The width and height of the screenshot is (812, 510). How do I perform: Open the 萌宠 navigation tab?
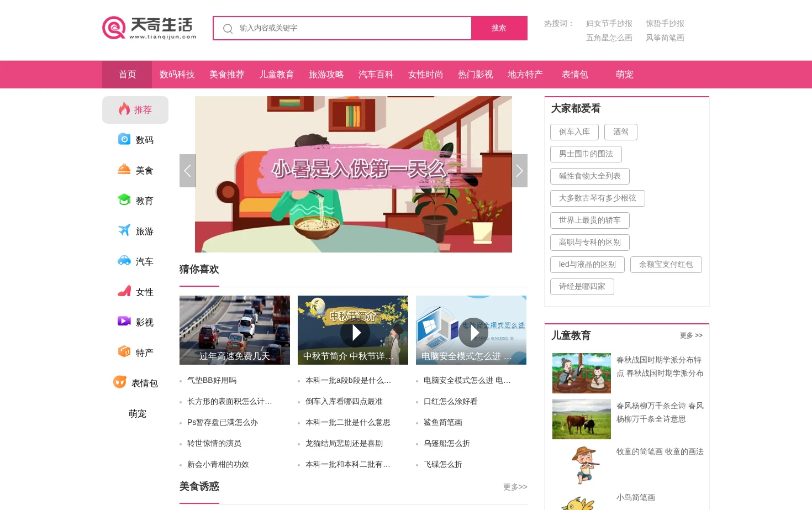624,75
